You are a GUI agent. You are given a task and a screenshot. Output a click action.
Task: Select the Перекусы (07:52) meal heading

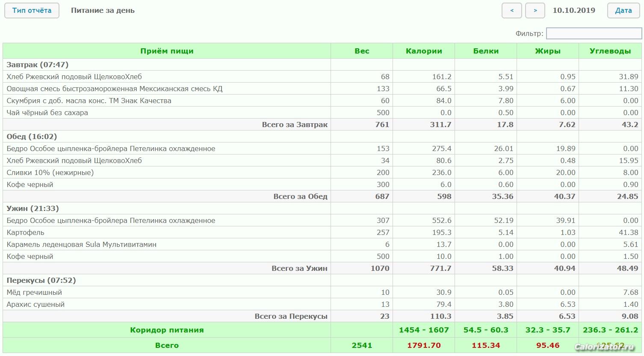click(x=41, y=280)
